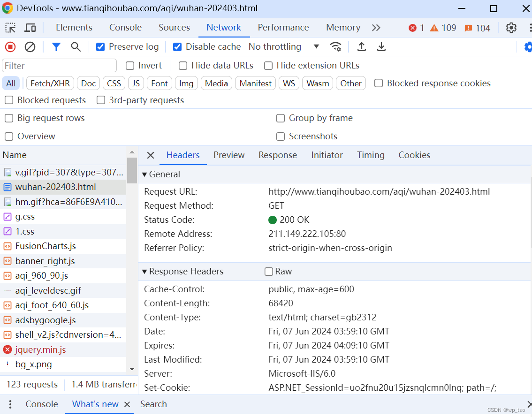
Task: Select the failed jquery.min.js request
Action: pyautogui.click(x=63, y=349)
